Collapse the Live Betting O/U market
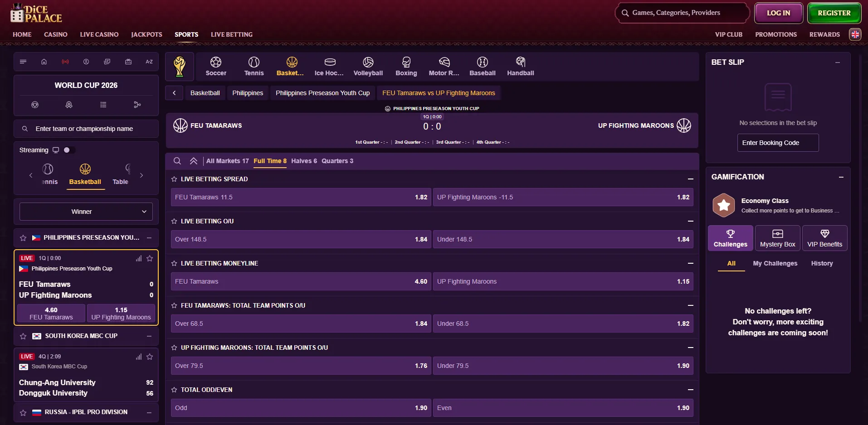The image size is (868, 425). (690, 221)
